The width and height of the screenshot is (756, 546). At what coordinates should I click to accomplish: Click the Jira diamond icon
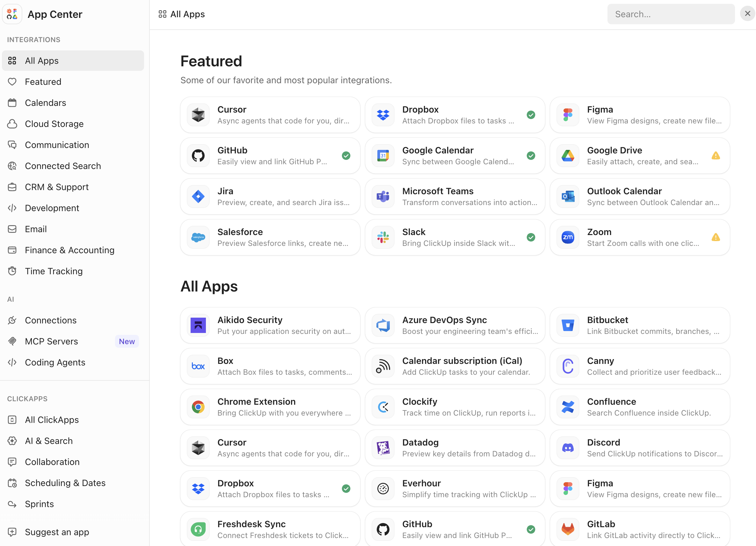pyautogui.click(x=198, y=196)
